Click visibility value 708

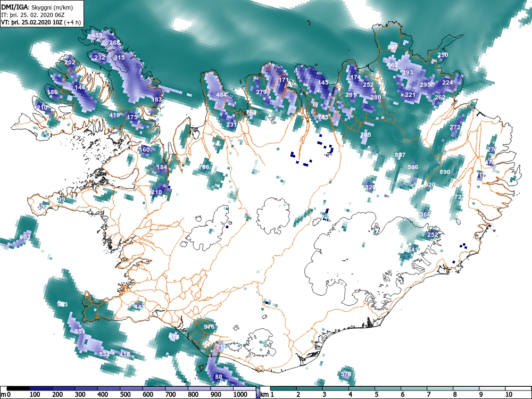click(x=204, y=167)
